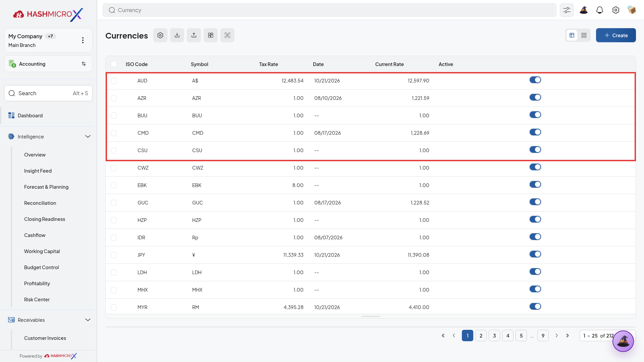Viewport: 644px width, 362px height.
Task: Click the sidebar Search box
Action: (x=48, y=93)
